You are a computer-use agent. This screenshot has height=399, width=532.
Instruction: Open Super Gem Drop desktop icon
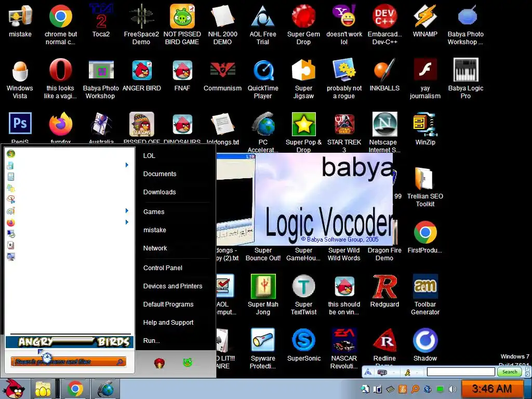click(303, 16)
